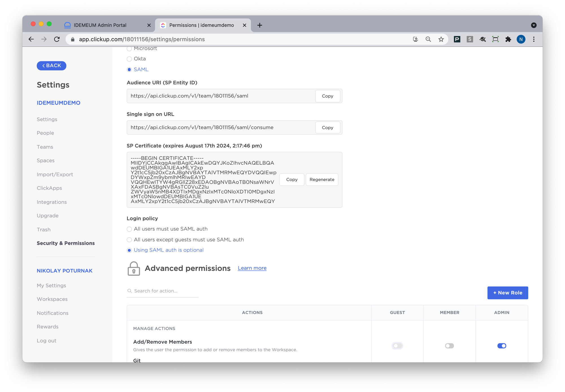Open Security & Permissions in the sidebar
This screenshot has width=565, height=392.
[x=66, y=243]
